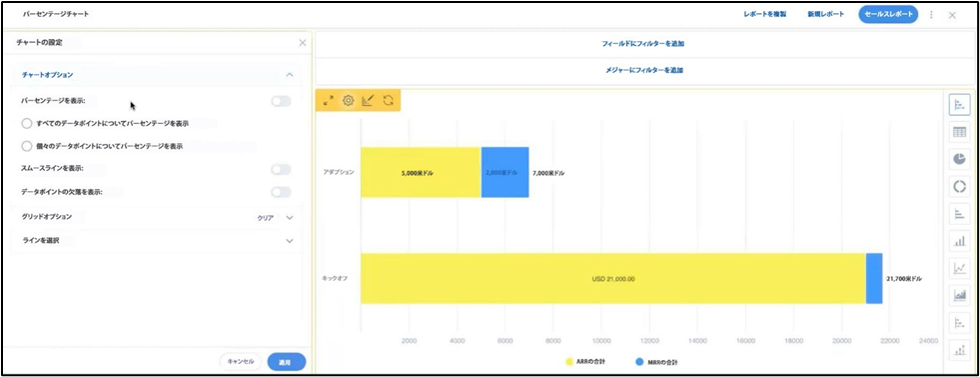Expand the ラインを選択 section
The image size is (980, 377).
pyautogui.click(x=289, y=241)
